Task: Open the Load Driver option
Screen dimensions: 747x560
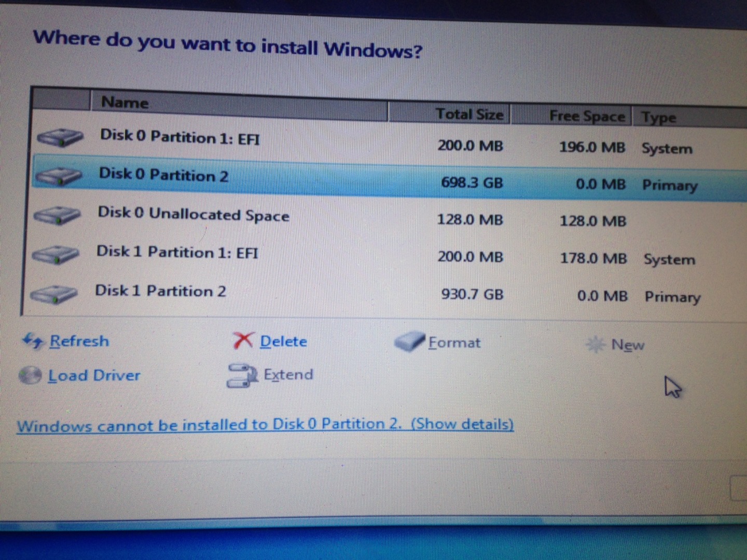Action: coord(94,375)
